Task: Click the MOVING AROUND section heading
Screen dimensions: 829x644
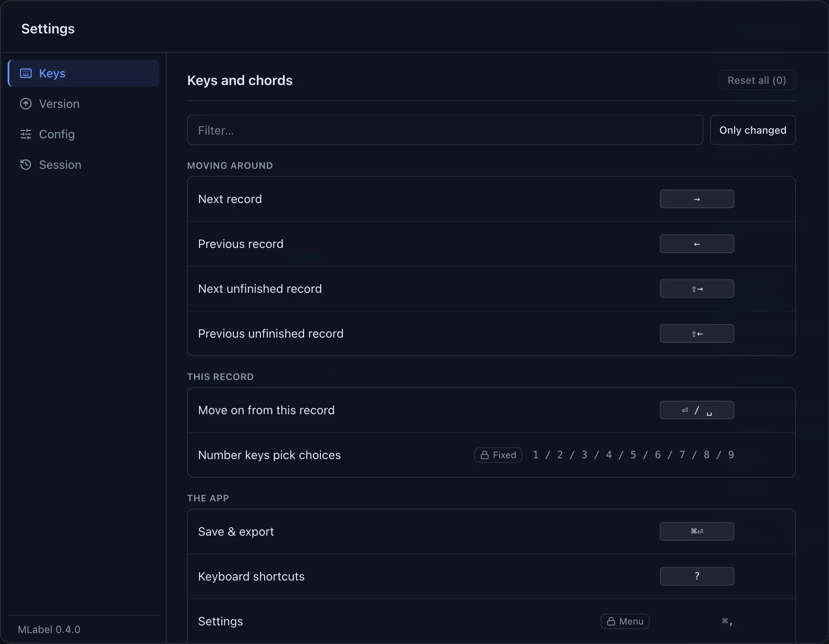Action: click(x=230, y=165)
